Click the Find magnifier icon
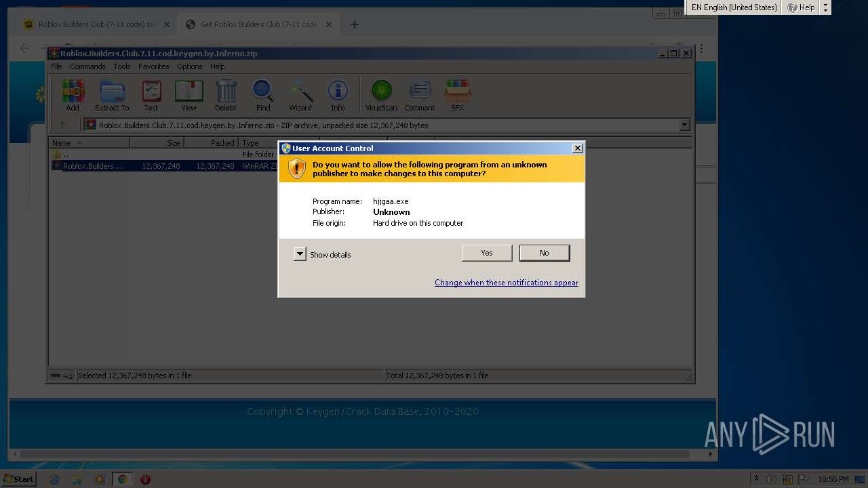This screenshot has width=868, height=488. click(263, 95)
